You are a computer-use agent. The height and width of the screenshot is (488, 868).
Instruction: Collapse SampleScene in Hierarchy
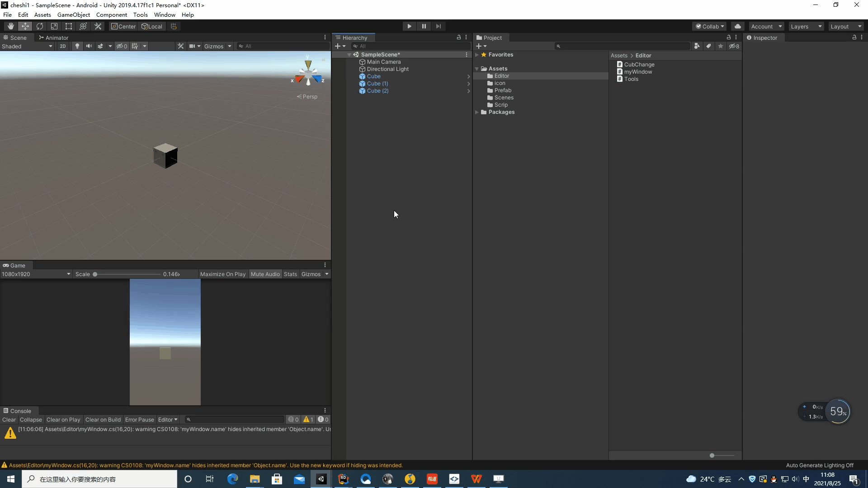pyautogui.click(x=349, y=55)
